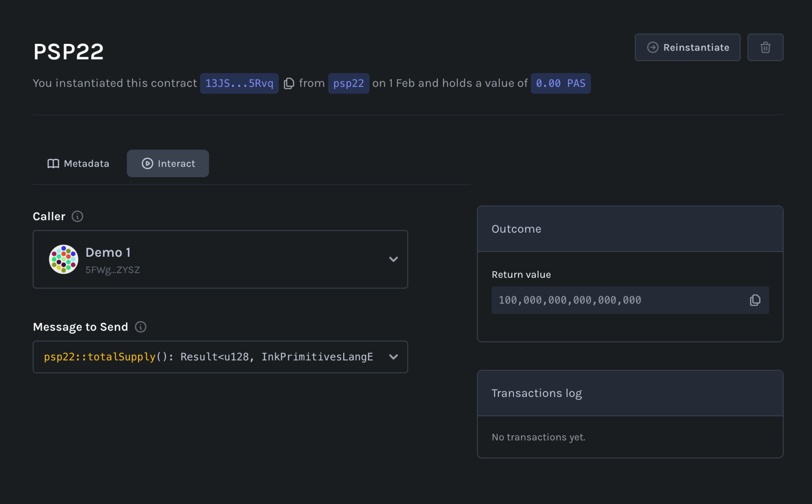812x504 pixels.
Task: Click the Demo 1 account identicon
Action: point(63,259)
